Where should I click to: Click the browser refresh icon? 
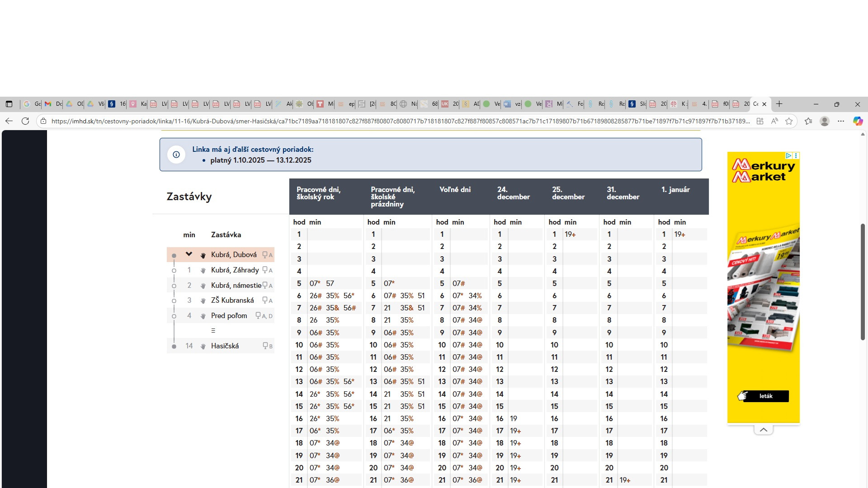(25, 121)
